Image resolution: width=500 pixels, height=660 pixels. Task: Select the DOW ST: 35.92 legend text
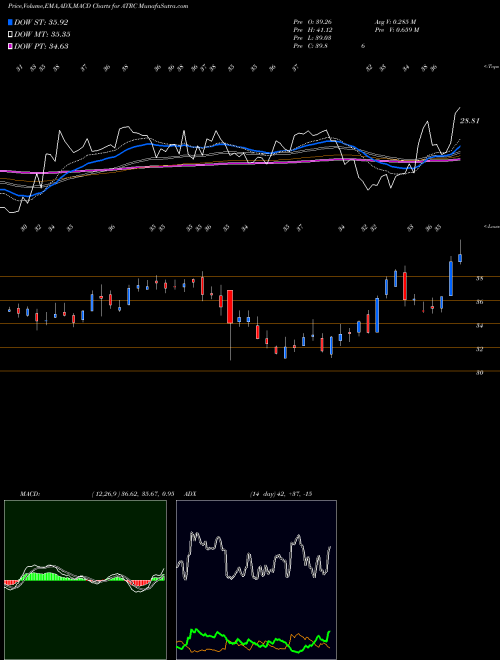pos(41,22)
